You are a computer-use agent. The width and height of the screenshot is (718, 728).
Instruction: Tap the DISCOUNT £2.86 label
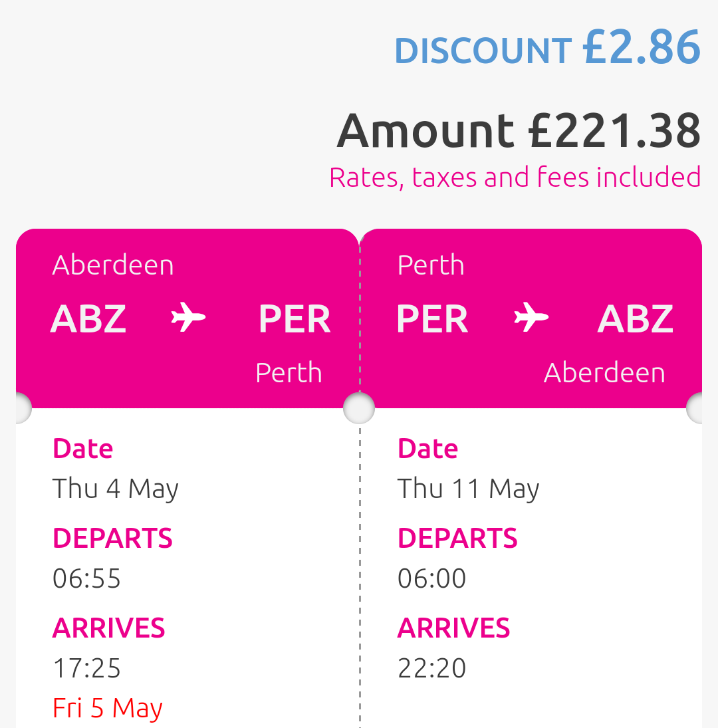click(548, 48)
